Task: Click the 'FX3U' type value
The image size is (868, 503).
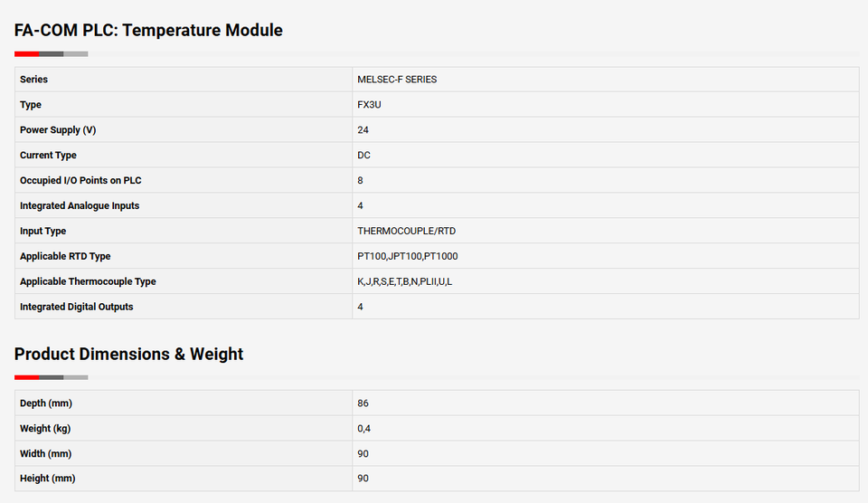Action: click(370, 105)
